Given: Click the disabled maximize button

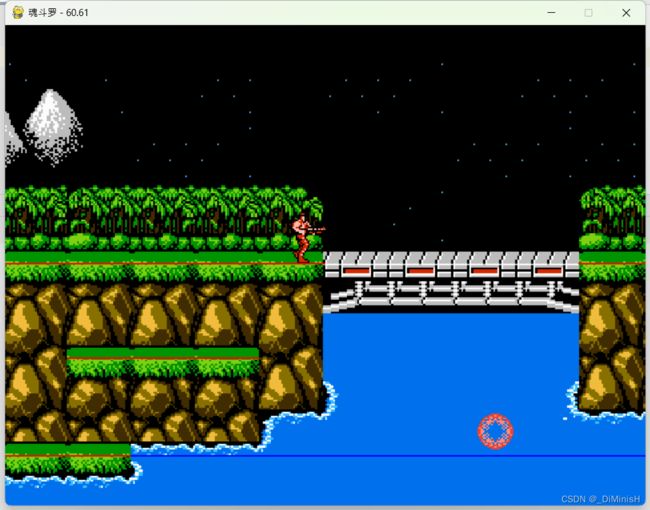Looking at the screenshot, I should [x=588, y=13].
